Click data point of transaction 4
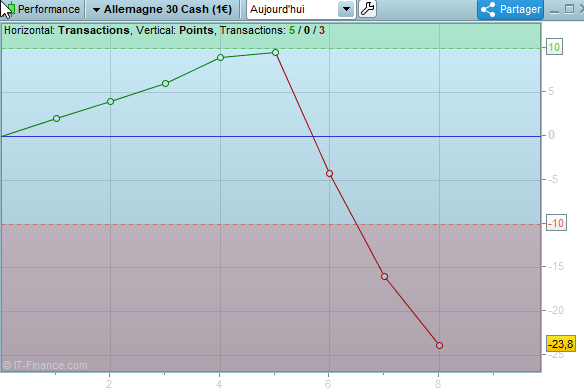This screenshot has height=392, width=584. [x=220, y=57]
